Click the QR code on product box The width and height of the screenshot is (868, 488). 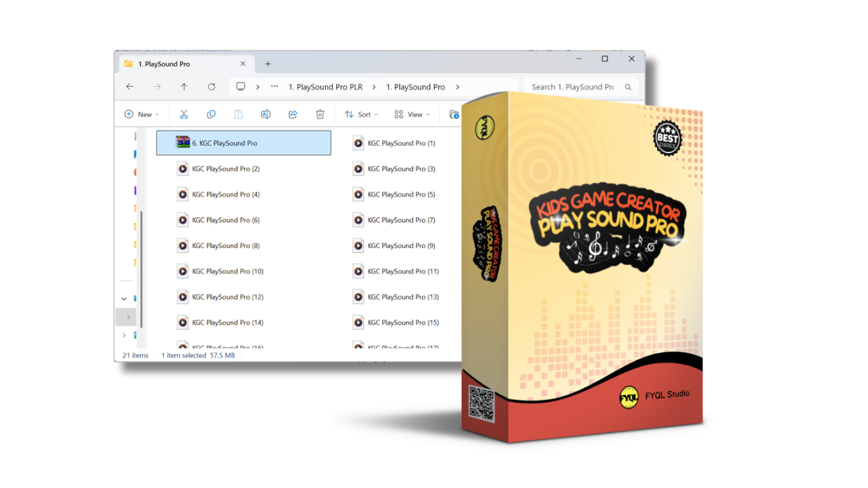click(x=481, y=404)
